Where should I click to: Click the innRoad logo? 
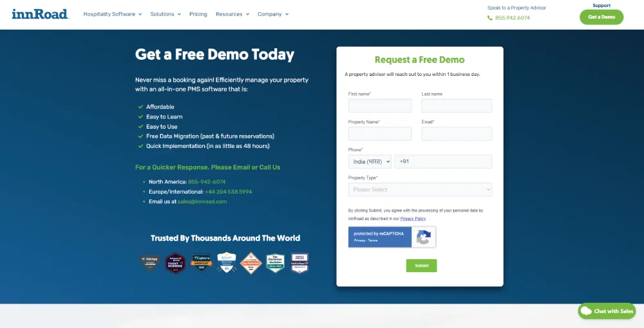click(x=41, y=14)
